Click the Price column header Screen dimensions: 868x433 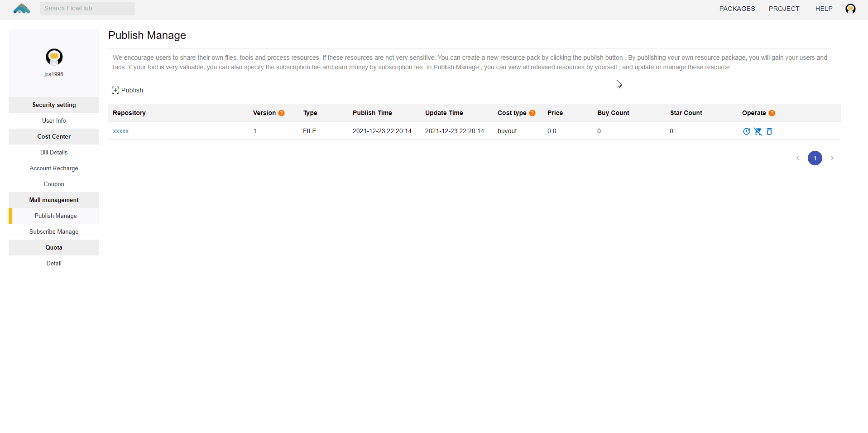click(555, 113)
